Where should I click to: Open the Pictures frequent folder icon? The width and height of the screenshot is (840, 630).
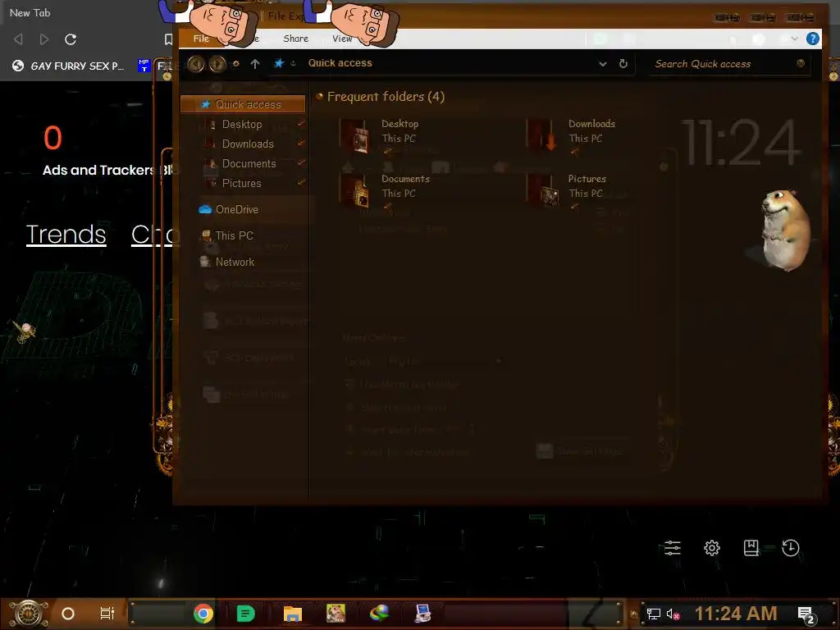(x=542, y=190)
